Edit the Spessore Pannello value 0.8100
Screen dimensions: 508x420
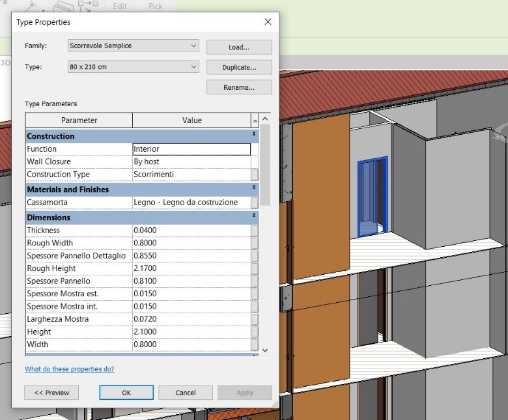(191, 281)
